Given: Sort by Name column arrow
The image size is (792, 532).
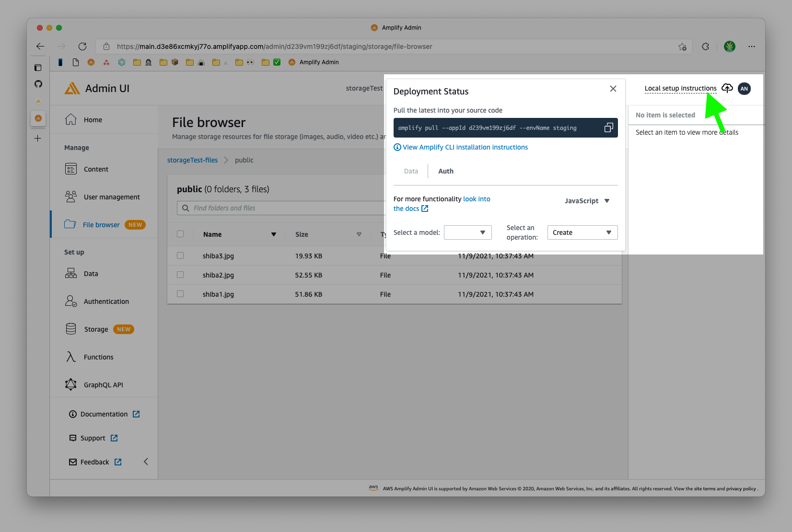Looking at the screenshot, I should pos(274,234).
